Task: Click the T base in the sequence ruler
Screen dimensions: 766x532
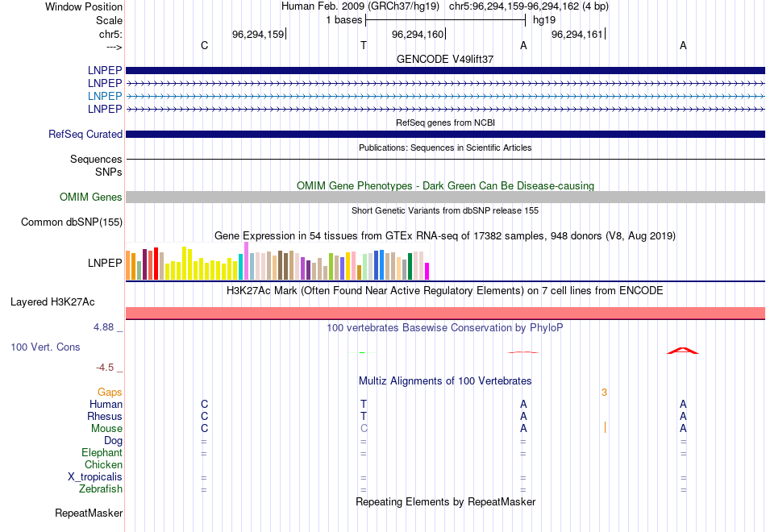Action: pos(364,45)
